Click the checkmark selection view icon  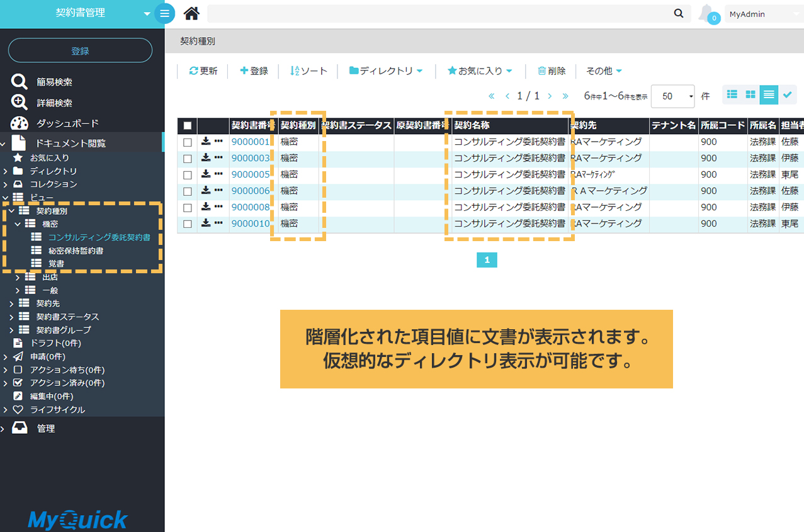point(787,95)
